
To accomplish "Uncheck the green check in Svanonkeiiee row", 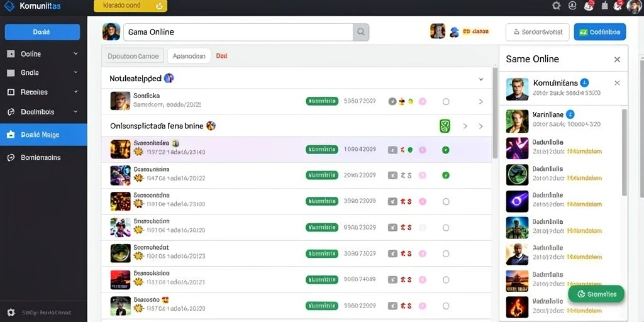I will tap(446, 150).
